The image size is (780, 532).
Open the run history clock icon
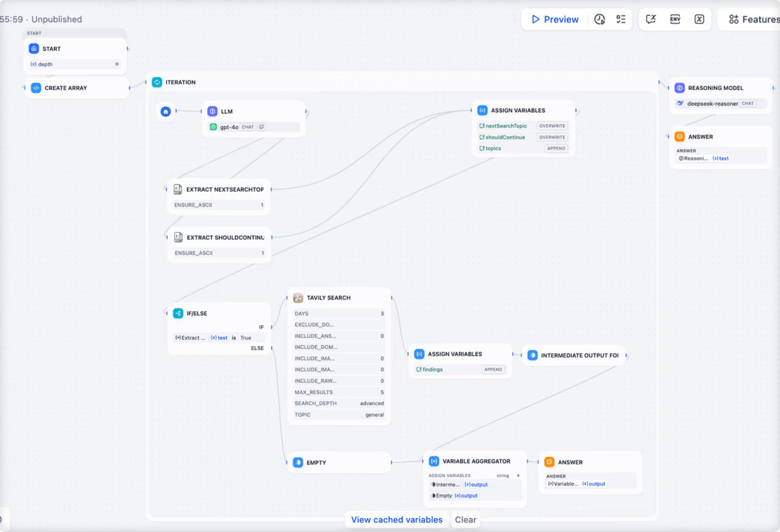click(x=599, y=19)
